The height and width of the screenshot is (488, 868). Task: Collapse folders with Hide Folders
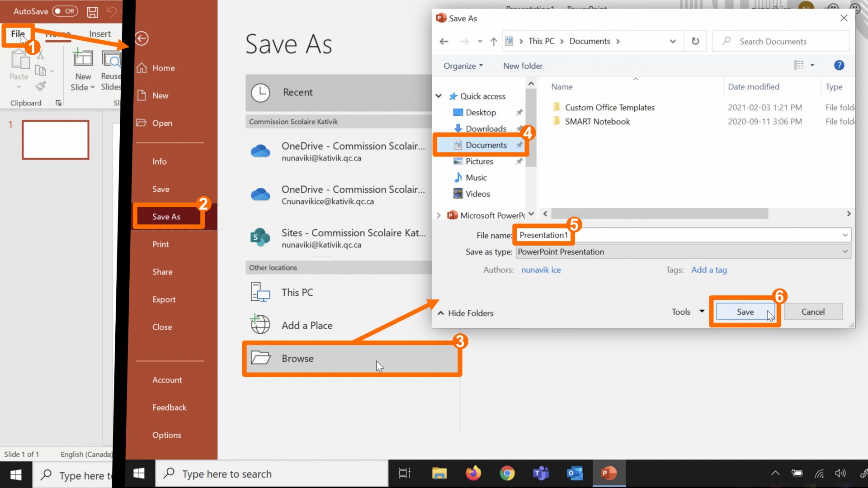point(466,313)
